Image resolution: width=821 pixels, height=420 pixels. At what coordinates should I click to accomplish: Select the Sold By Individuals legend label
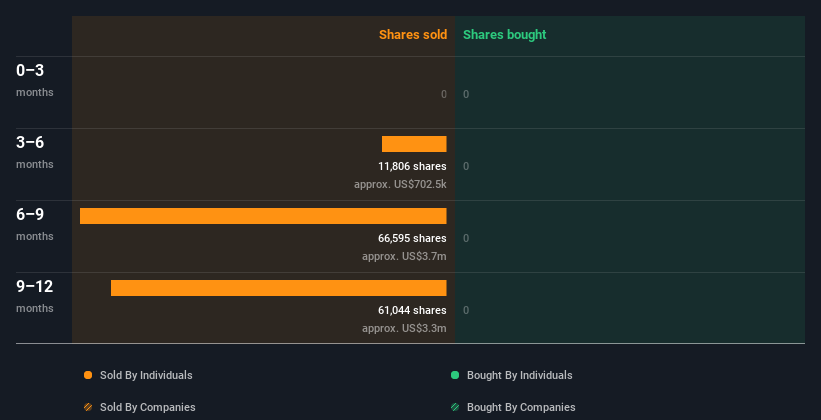[x=146, y=375]
